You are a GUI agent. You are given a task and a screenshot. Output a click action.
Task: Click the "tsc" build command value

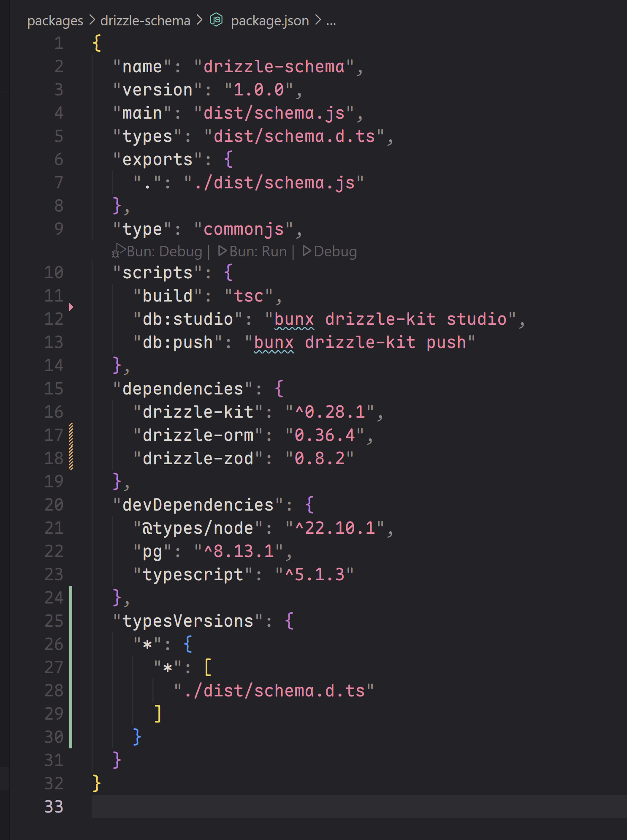pyautogui.click(x=249, y=296)
